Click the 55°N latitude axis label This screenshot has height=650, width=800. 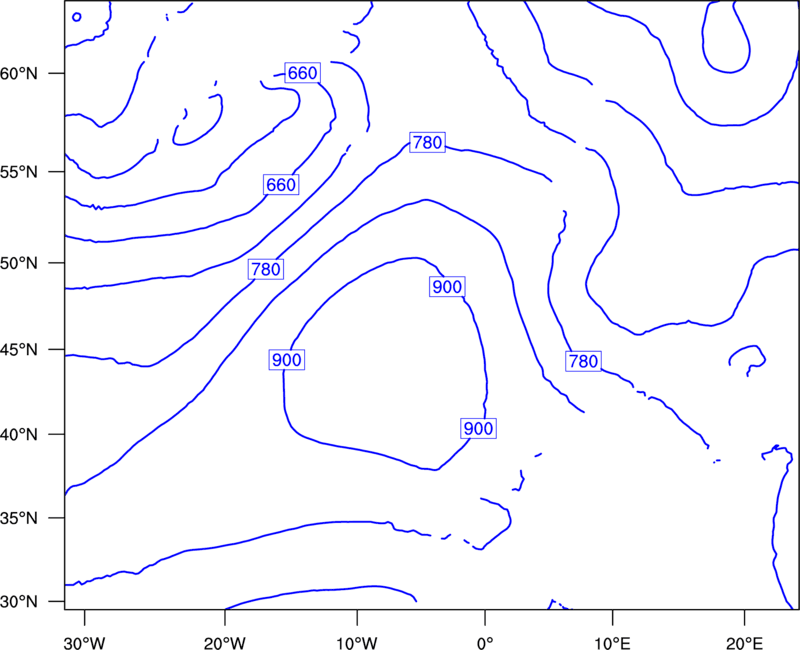[x=19, y=172]
